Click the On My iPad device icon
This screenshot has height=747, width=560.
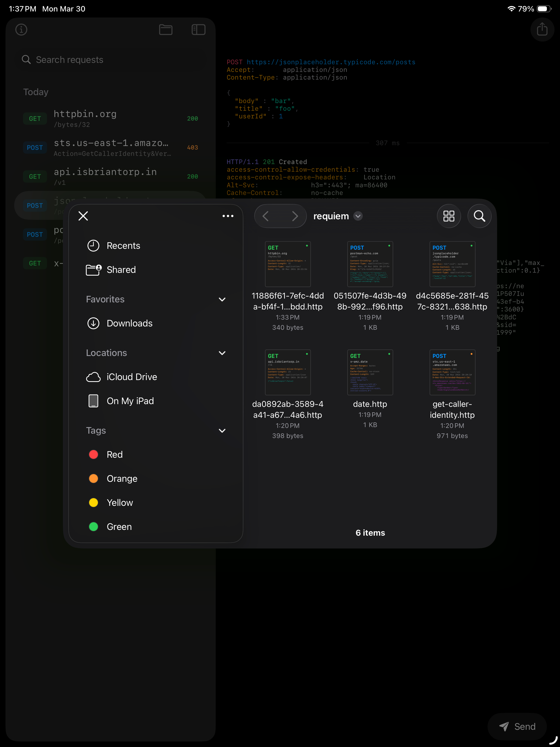(x=93, y=401)
